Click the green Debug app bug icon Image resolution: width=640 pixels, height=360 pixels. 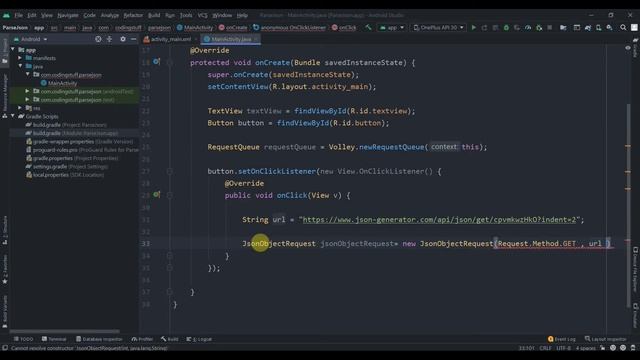(506, 27)
